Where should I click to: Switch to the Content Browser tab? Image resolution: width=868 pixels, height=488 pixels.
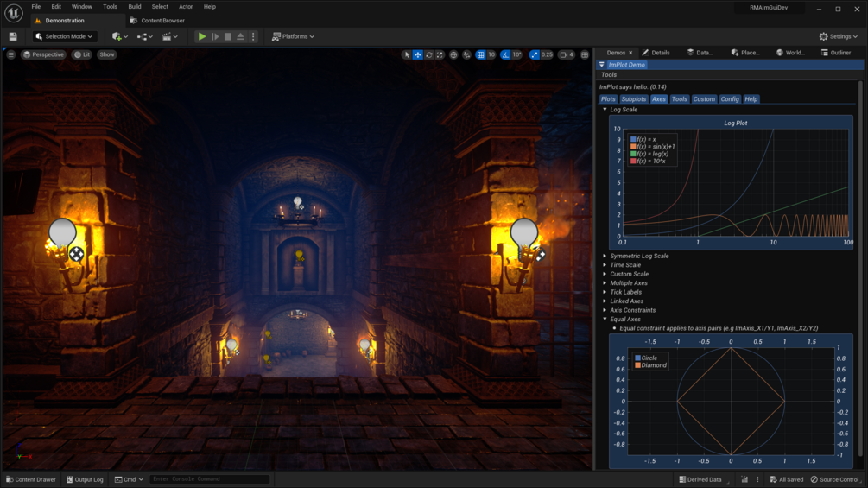(158, 21)
